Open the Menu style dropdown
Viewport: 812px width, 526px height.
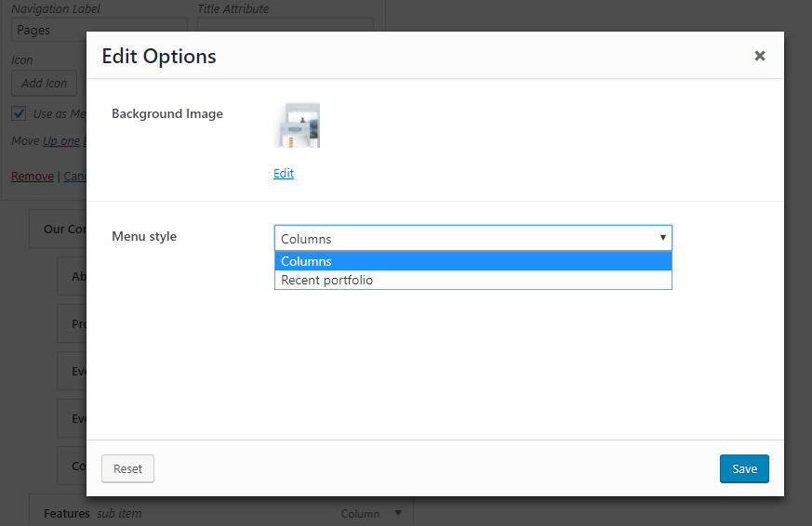pyautogui.click(x=473, y=238)
